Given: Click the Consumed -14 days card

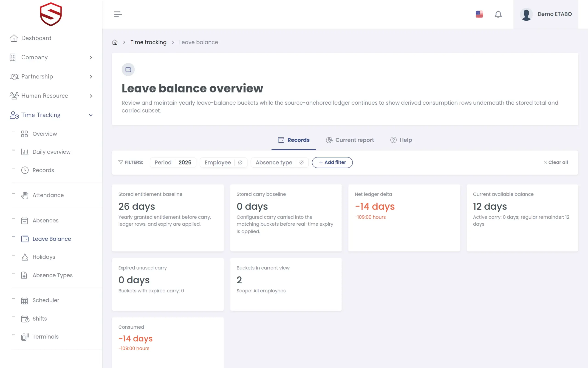Looking at the screenshot, I should [168, 343].
